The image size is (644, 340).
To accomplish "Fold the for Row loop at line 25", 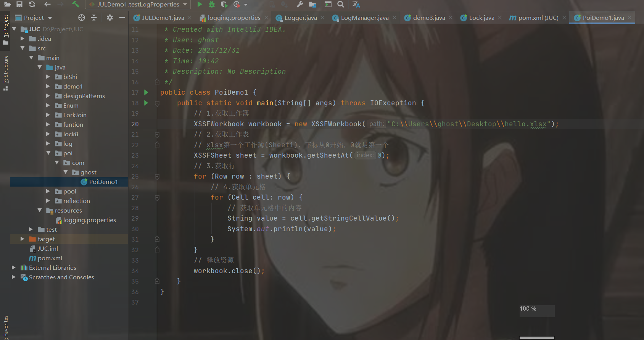I will pyautogui.click(x=157, y=176).
